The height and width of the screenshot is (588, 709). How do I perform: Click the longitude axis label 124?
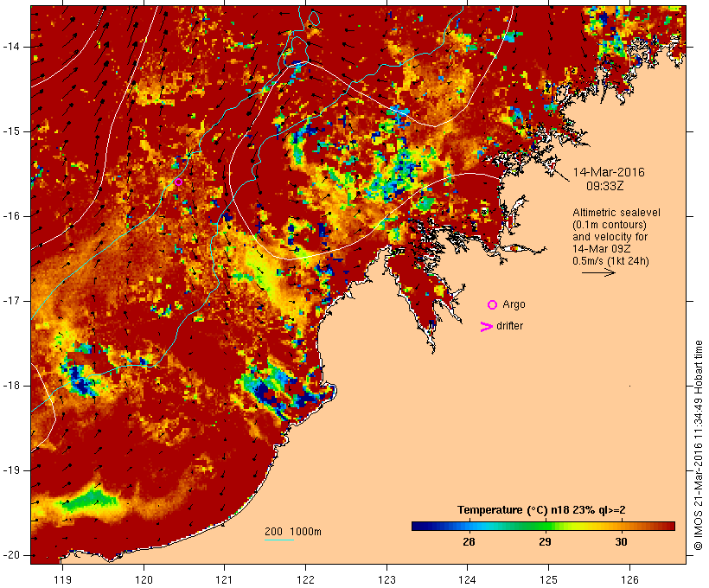(x=467, y=579)
